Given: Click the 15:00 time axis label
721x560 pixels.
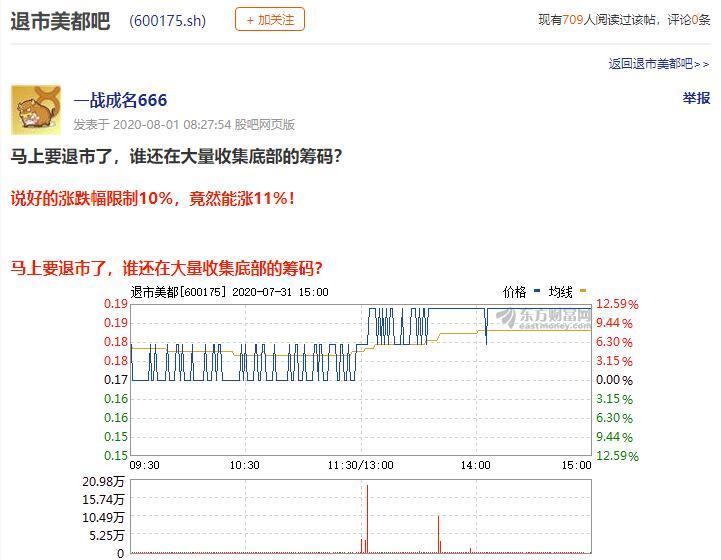Looking at the screenshot, I should 577,465.
